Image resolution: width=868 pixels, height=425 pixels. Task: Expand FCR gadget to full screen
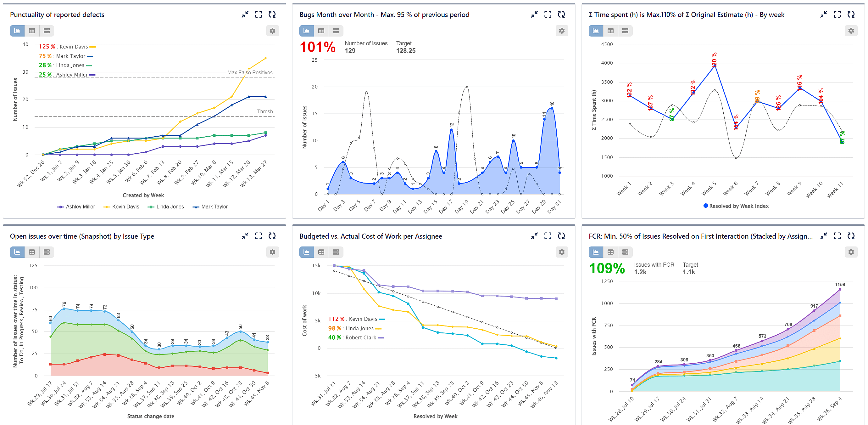837,236
